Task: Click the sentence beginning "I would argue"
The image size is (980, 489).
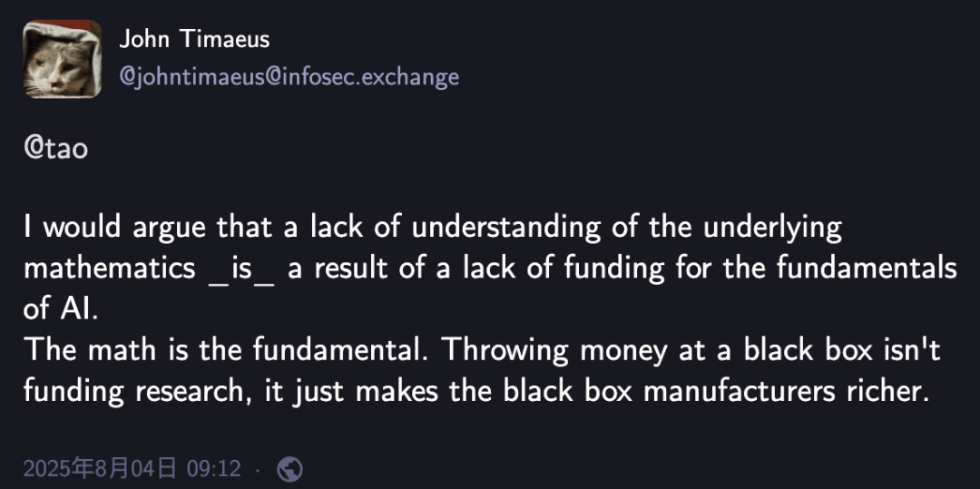Action: [x=490, y=269]
